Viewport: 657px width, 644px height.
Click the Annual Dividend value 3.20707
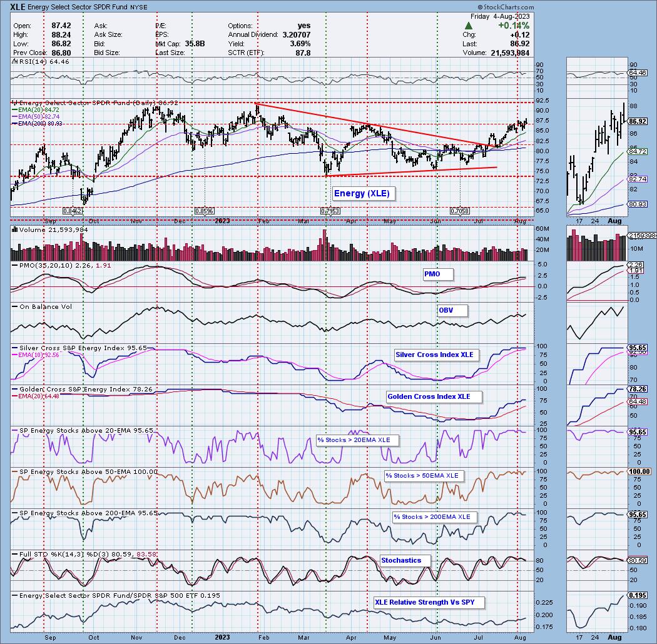(x=296, y=35)
